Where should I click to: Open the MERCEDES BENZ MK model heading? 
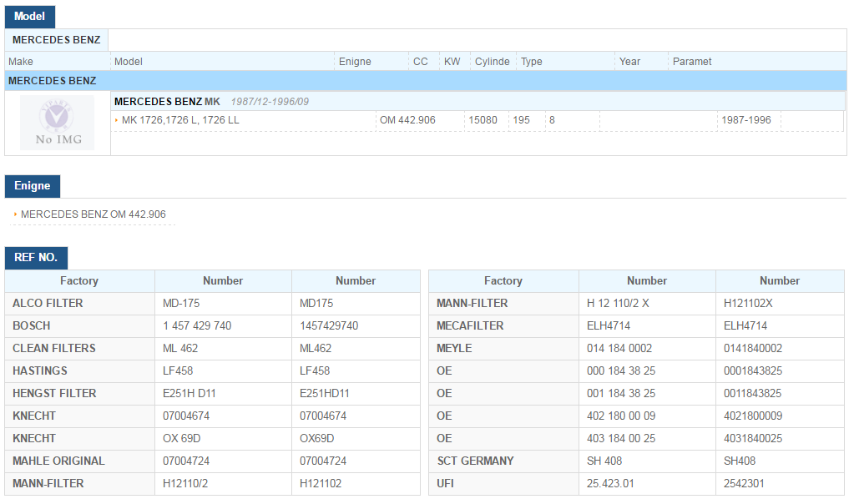pos(167,102)
